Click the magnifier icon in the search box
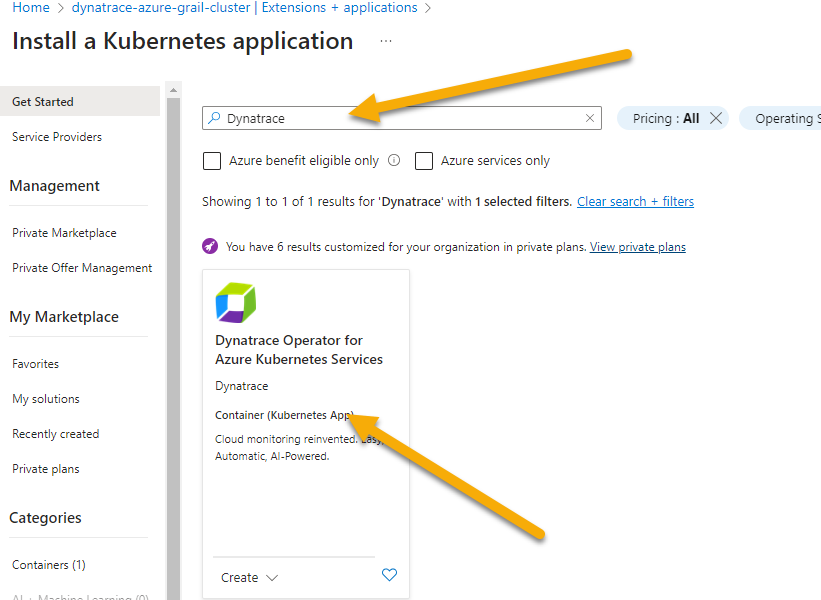This screenshot has height=600, width=821. [x=214, y=118]
